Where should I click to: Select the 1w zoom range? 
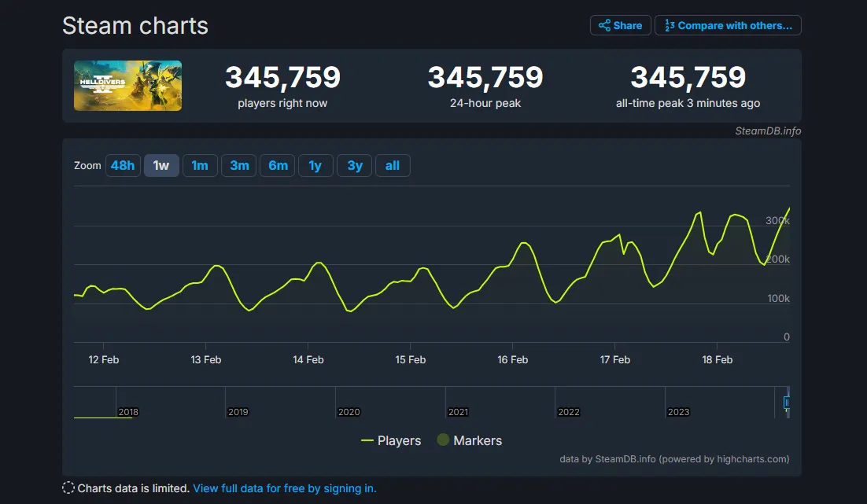point(161,165)
